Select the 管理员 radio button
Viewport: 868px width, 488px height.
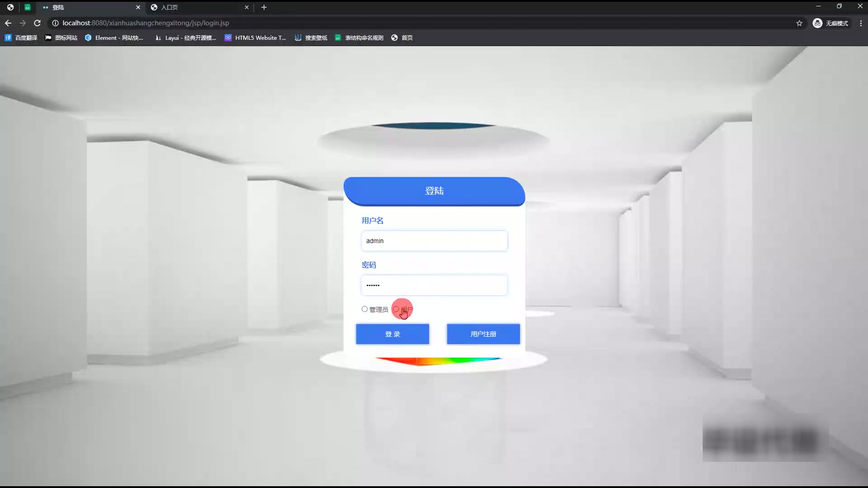(x=364, y=309)
